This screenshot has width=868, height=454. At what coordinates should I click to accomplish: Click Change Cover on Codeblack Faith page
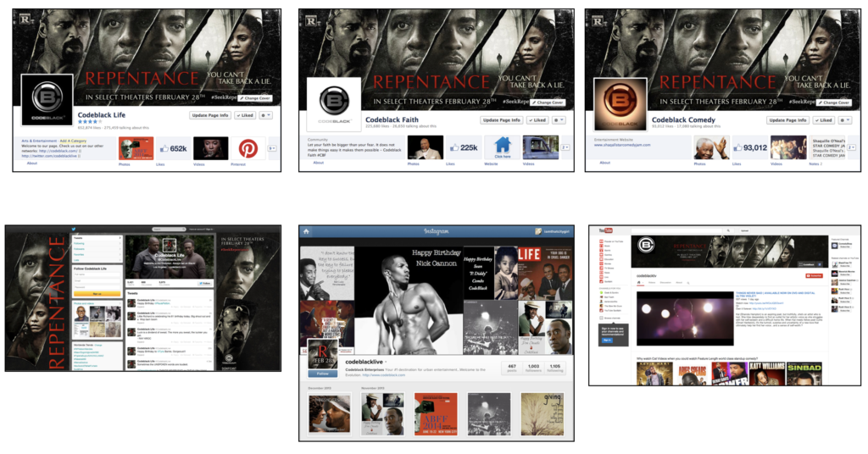[x=548, y=102]
